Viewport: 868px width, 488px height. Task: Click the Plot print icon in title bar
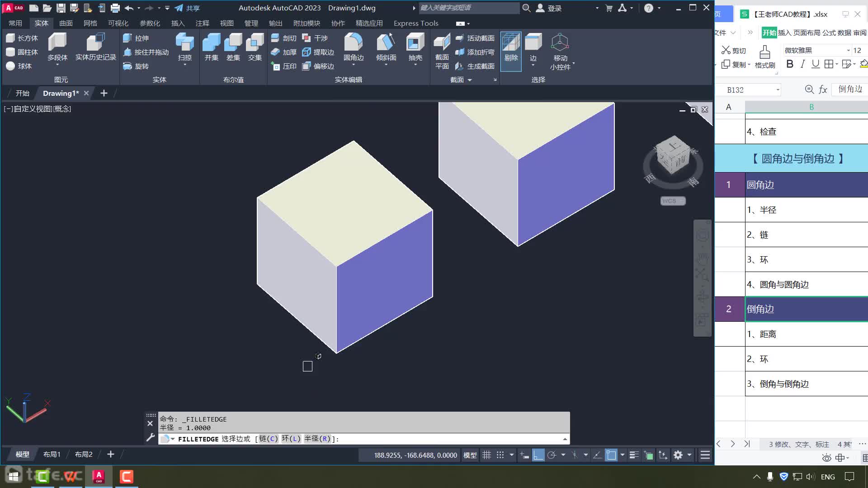click(x=115, y=8)
